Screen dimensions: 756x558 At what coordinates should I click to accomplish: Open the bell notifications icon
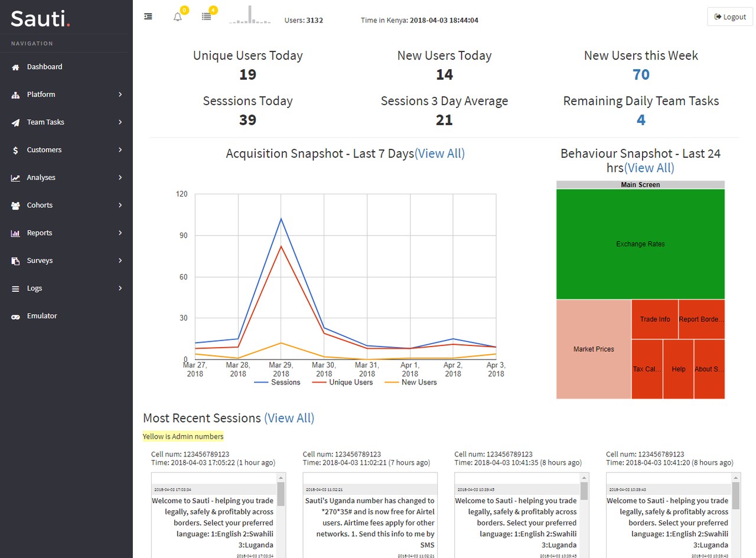[x=177, y=17]
